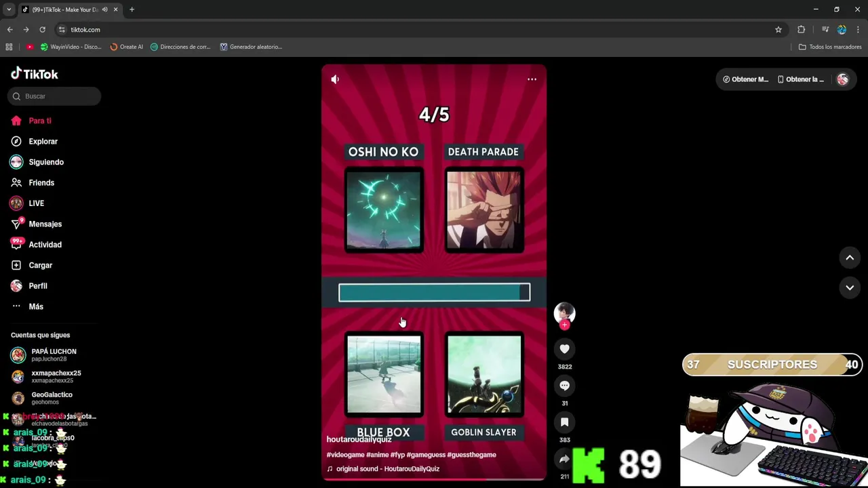Click the teal timer progress bar
The height and width of the screenshot is (488, 868).
pyautogui.click(x=434, y=293)
